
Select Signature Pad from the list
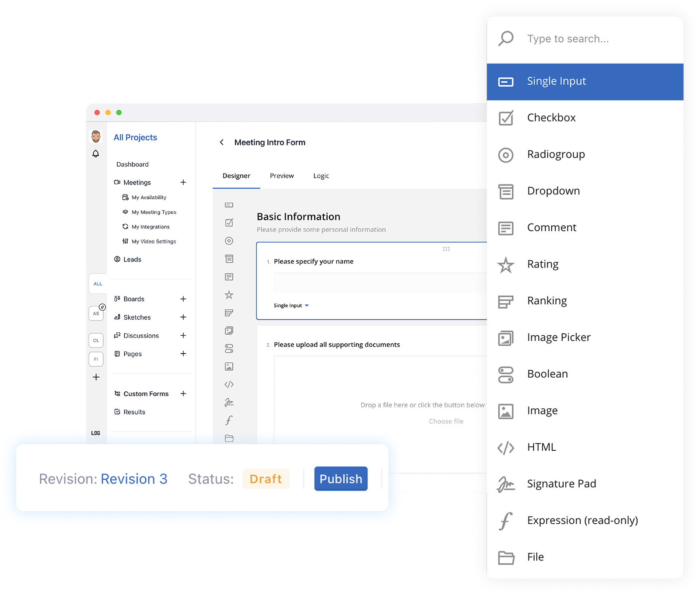(x=585, y=484)
